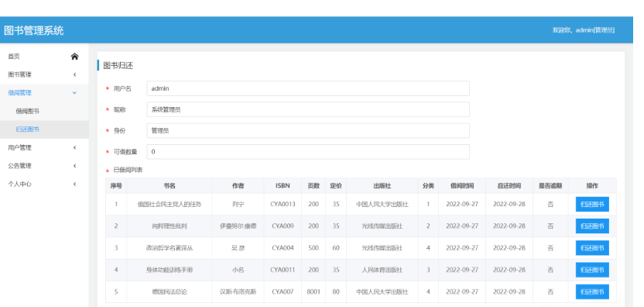
Task: Return the book 政治哲学名著译丛
Action: pos(592,248)
